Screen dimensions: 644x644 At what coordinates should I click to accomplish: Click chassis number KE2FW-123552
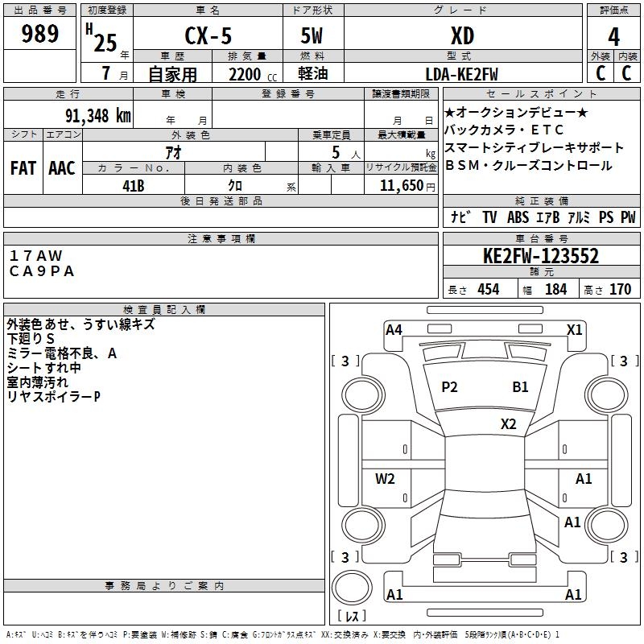pos(540,257)
